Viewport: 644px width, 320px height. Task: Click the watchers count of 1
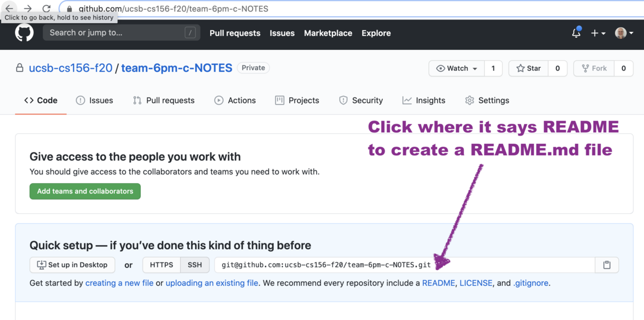point(493,68)
